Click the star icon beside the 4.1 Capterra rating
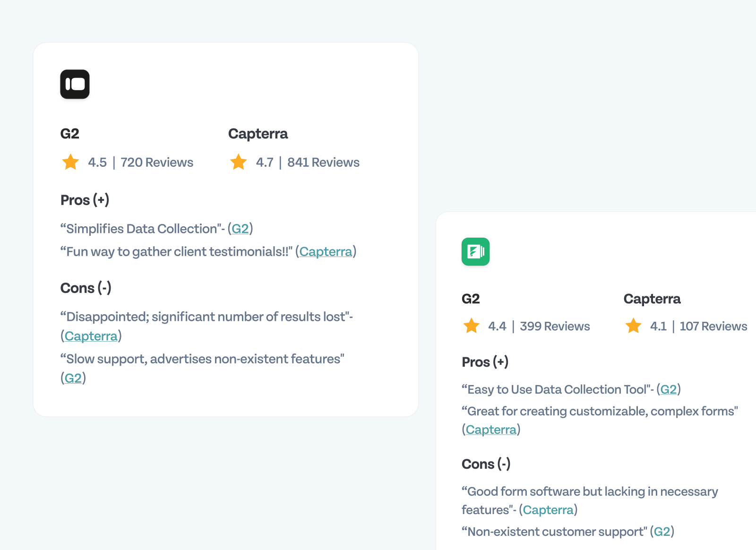The width and height of the screenshot is (756, 550). click(633, 326)
